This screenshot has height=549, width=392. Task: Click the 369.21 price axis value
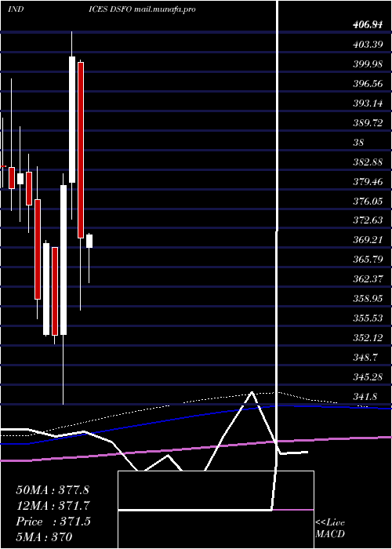[x=368, y=240]
